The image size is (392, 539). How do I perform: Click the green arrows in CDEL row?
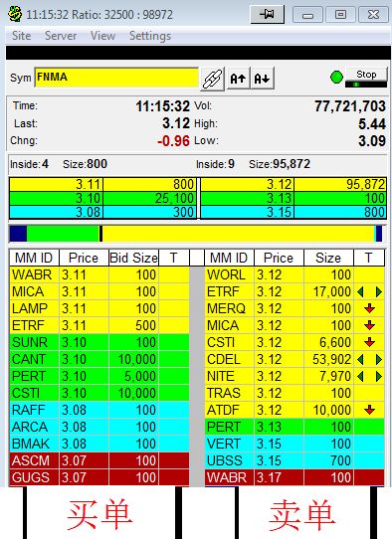tap(370, 359)
